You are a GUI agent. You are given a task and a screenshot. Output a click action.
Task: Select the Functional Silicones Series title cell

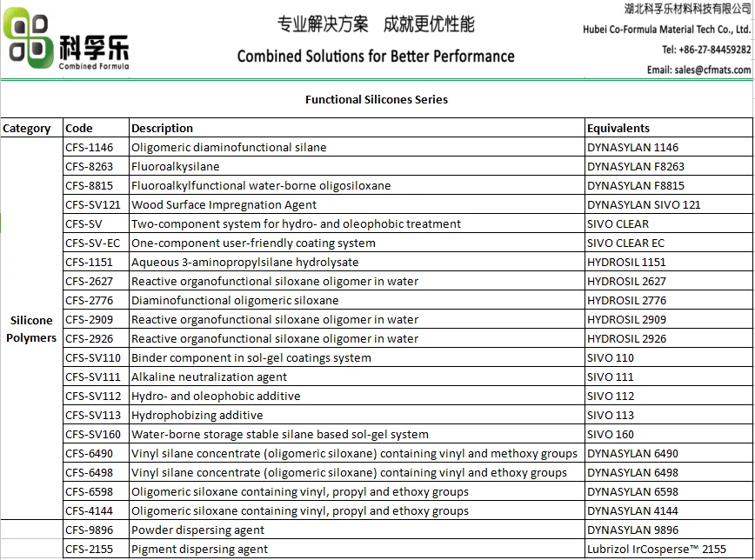tap(376, 100)
